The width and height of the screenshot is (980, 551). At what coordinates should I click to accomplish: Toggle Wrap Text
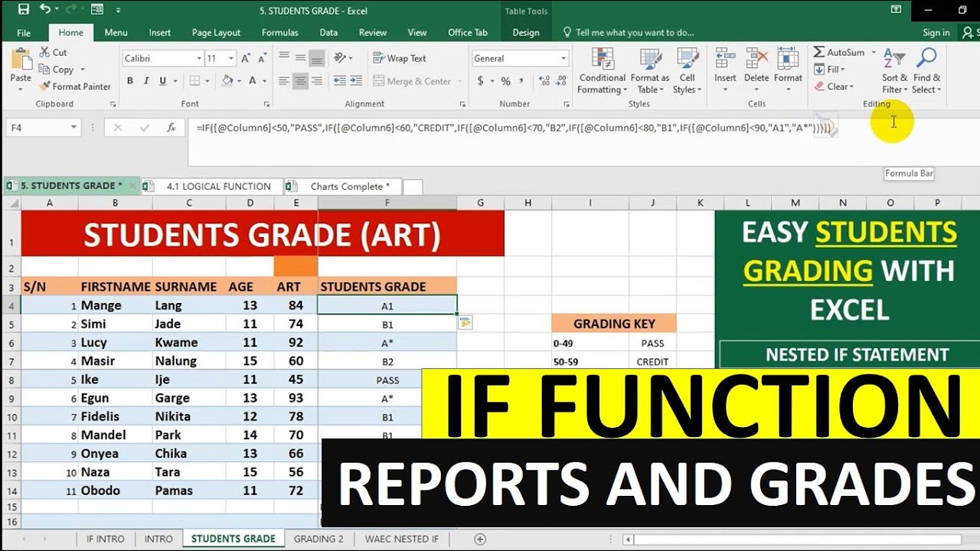(399, 58)
